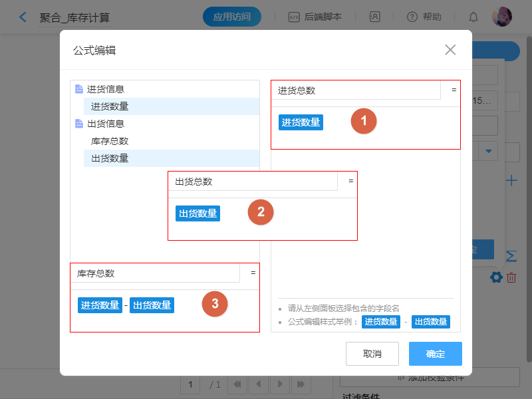Open the 后端脚本 backend script editor

pos(315,17)
